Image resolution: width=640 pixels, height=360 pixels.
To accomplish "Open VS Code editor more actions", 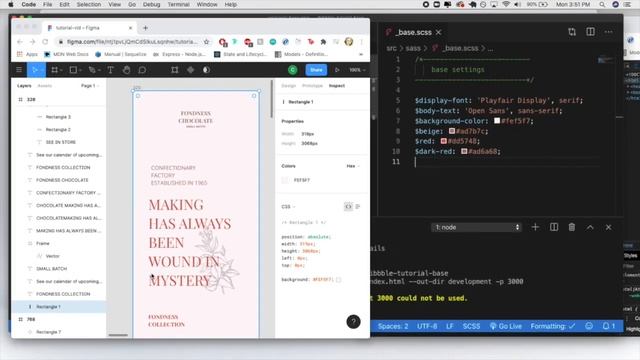I will 609,32.
